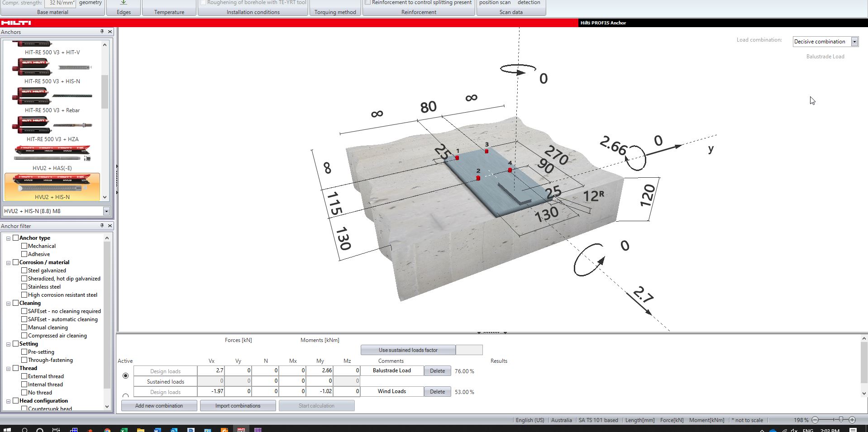Click the zoom in plus icon

(x=852, y=420)
